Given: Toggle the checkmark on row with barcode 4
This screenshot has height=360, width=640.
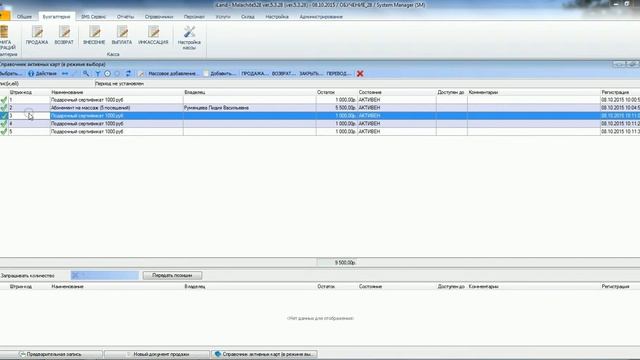Looking at the screenshot, I should 4,123.
